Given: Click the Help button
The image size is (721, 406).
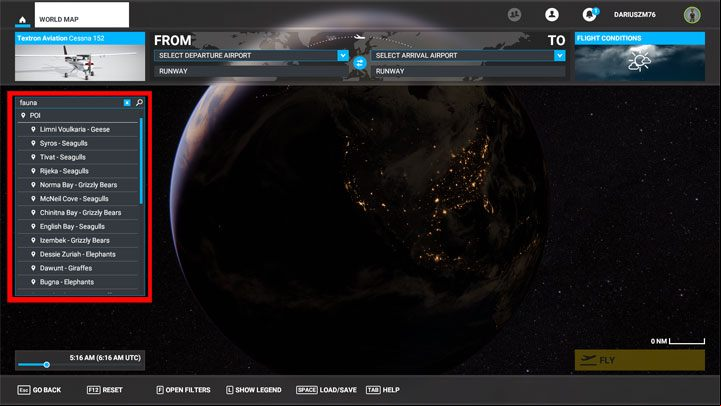Looking at the screenshot, I should pos(383,390).
